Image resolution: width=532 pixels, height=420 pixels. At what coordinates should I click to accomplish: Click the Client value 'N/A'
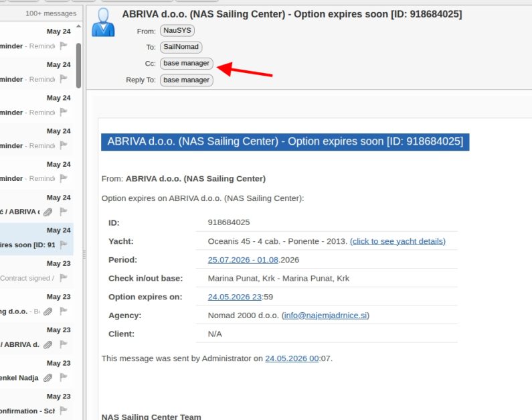(215, 334)
